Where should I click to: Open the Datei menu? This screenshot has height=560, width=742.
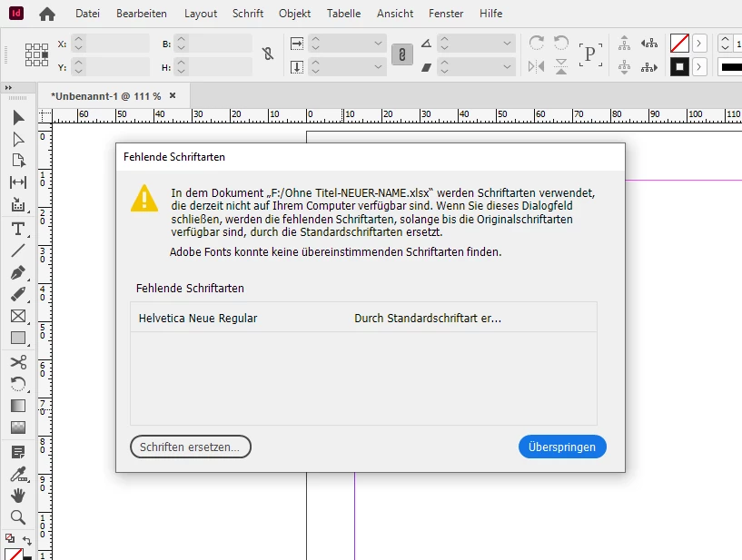[x=87, y=14]
